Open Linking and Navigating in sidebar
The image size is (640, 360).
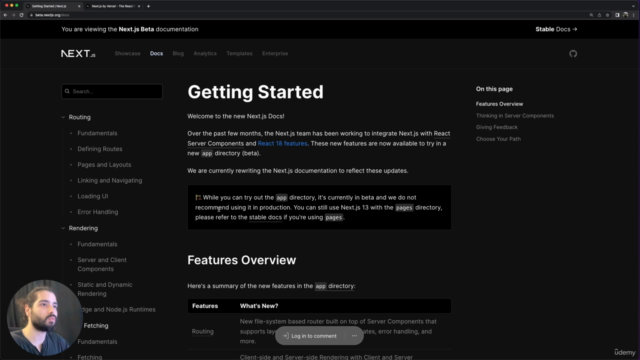[110, 180]
